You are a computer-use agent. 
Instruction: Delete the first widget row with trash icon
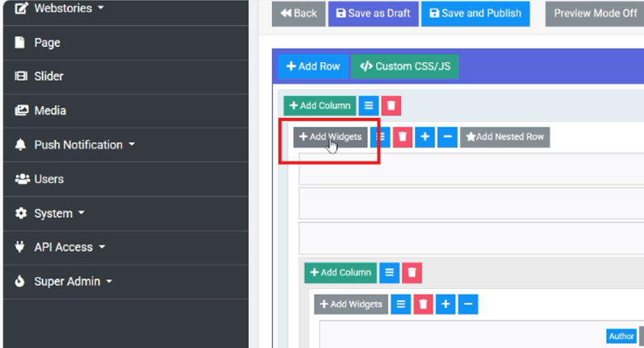point(402,137)
